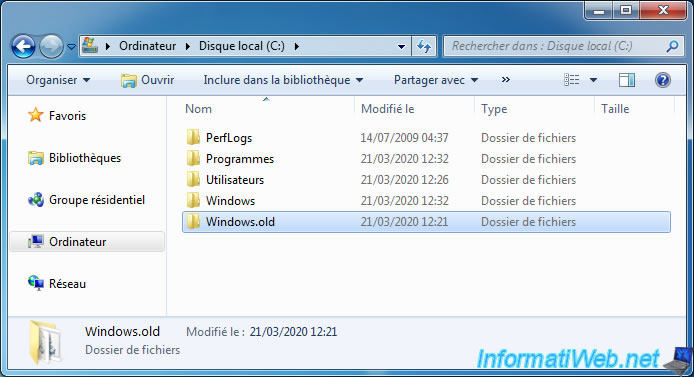Viewport: 694px width, 377px height.
Task: Select Ordinateur in the address breadcrumb
Action: pos(147,46)
